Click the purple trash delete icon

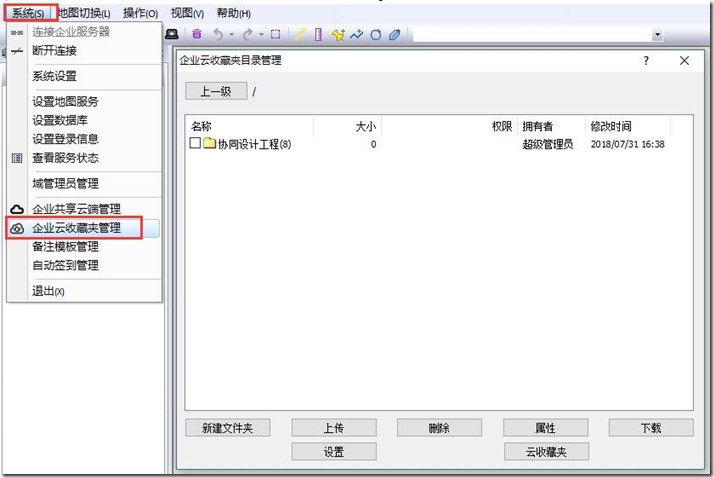(x=197, y=34)
